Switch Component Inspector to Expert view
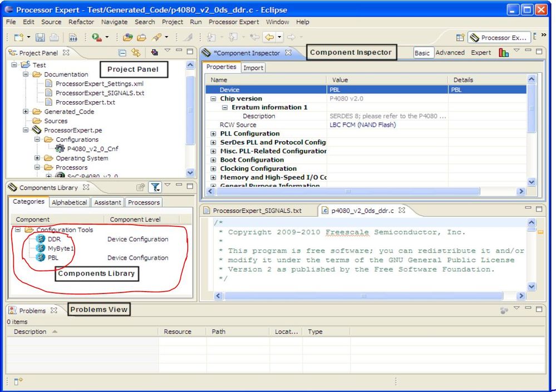 [481, 52]
